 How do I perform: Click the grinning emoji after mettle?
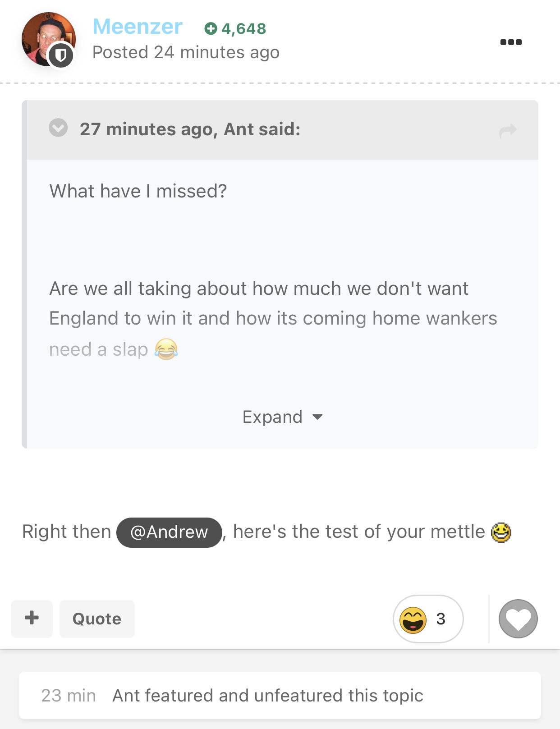tap(501, 532)
